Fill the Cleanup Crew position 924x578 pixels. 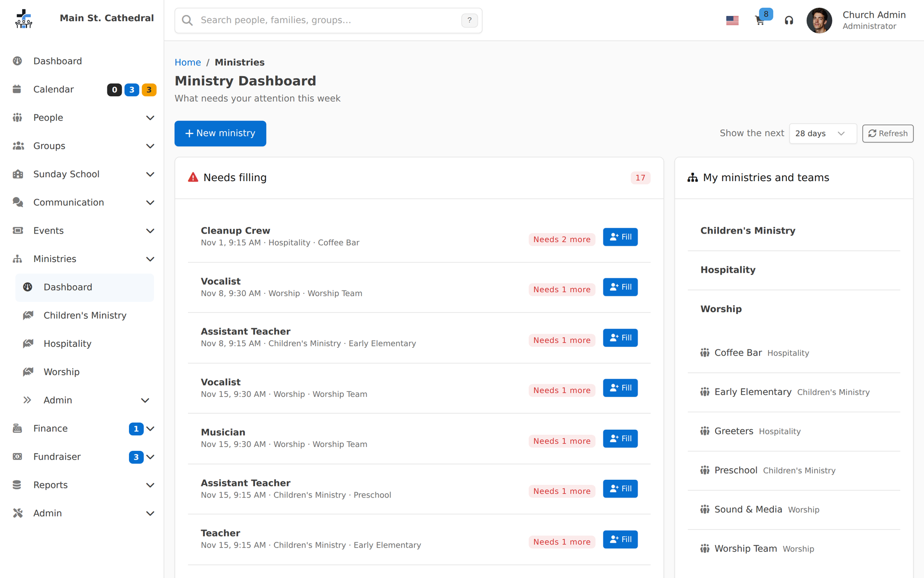(x=620, y=237)
